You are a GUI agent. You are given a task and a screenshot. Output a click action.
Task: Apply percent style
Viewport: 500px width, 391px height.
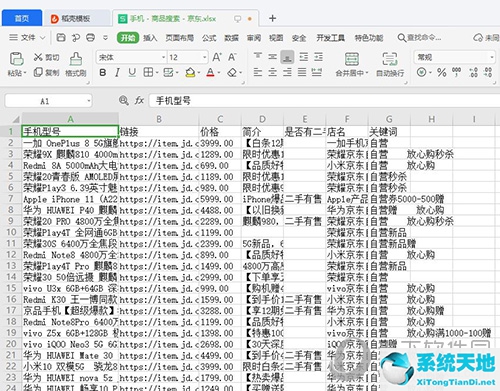(x=442, y=72)
